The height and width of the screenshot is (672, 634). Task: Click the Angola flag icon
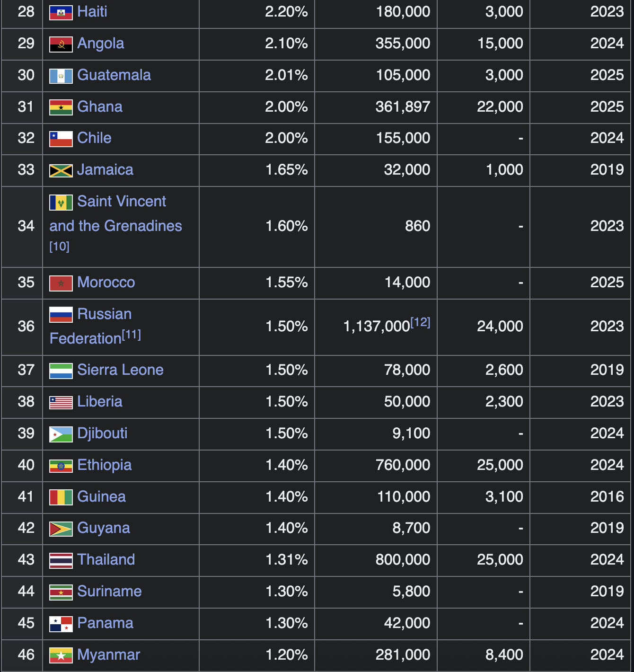coord(61,44)
